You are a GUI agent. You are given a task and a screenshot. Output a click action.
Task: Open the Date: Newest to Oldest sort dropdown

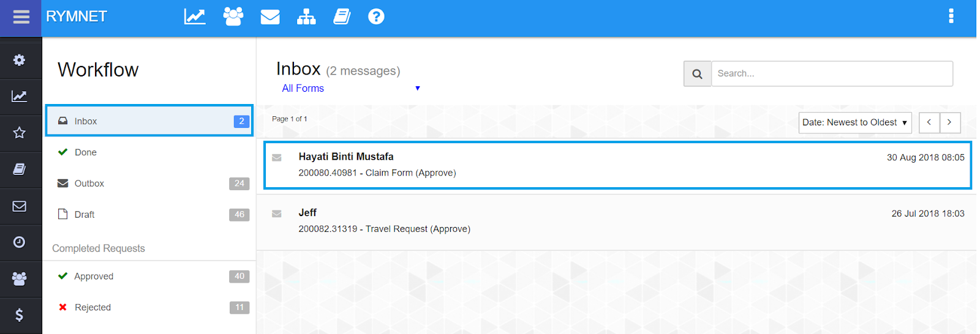point(854,122)
